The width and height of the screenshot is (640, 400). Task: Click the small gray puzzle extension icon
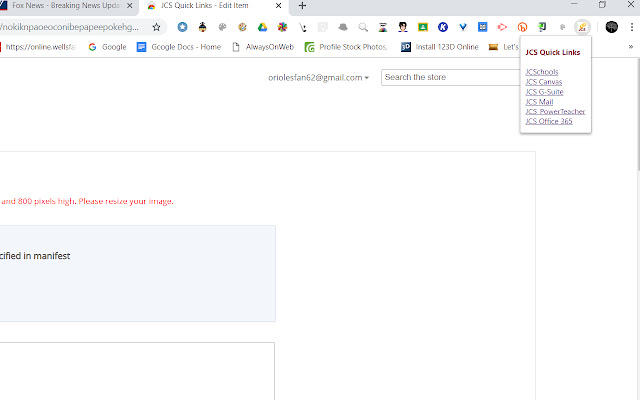tap(562, 27)
